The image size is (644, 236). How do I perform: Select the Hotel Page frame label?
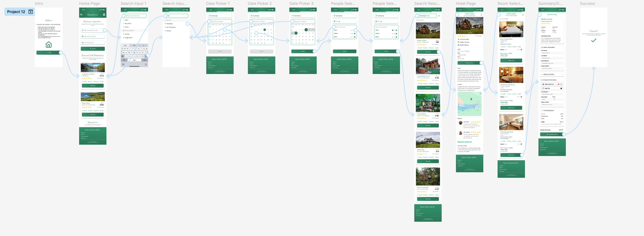pyautogui.click(x=466, y=3)
